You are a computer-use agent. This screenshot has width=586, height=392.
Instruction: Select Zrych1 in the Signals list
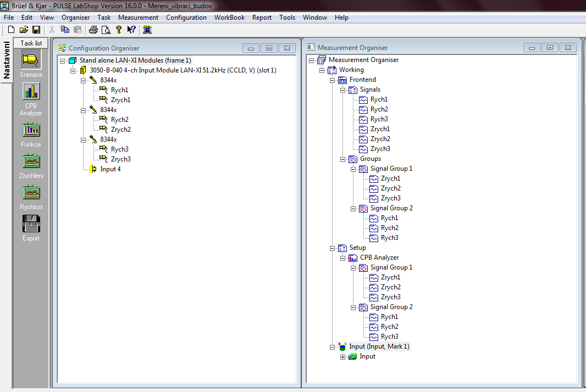(x=380, y=129)
